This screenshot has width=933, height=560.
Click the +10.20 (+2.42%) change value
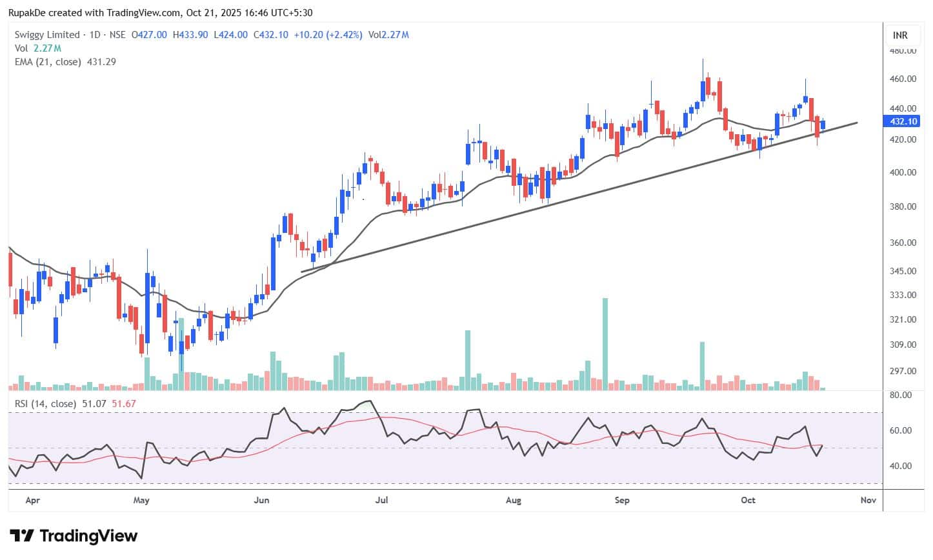point(328,35)
